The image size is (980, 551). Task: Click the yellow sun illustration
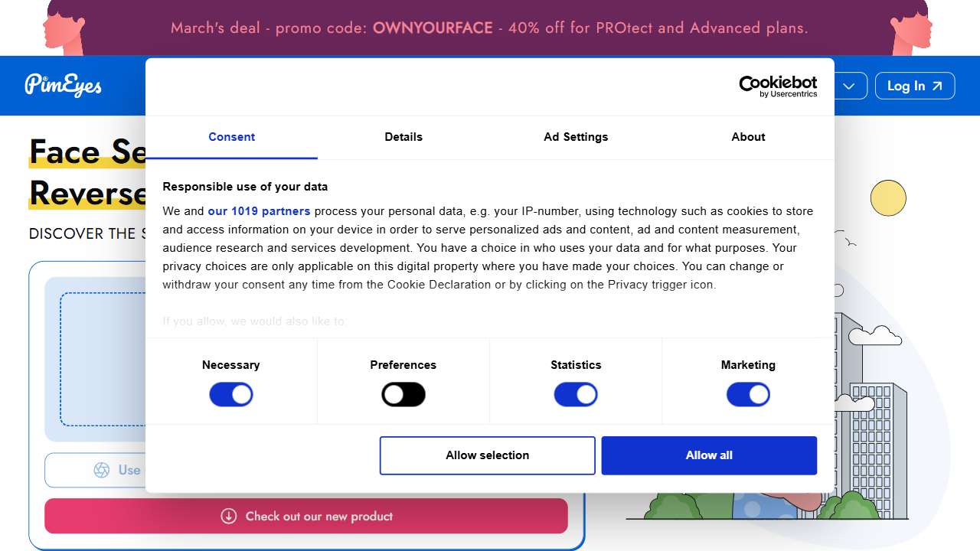click(888, 198)
